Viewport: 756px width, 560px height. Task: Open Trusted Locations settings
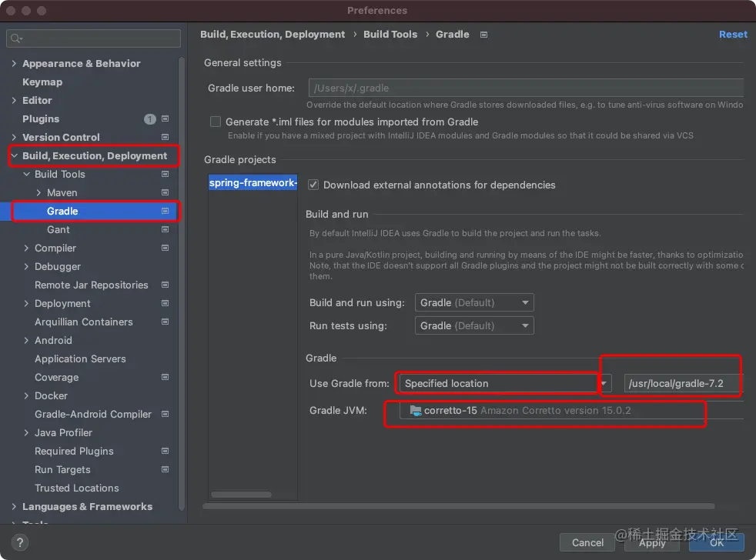77,488
